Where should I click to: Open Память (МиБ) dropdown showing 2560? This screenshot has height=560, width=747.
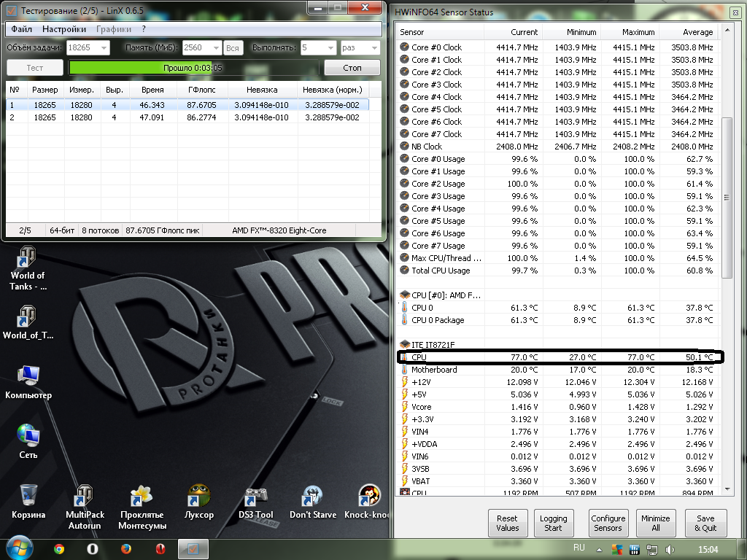[x=202, y=47]
